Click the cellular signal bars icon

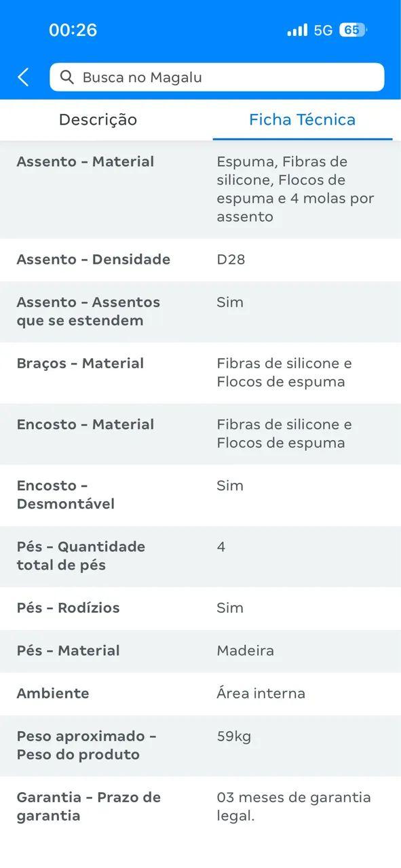tap(297, 31)
